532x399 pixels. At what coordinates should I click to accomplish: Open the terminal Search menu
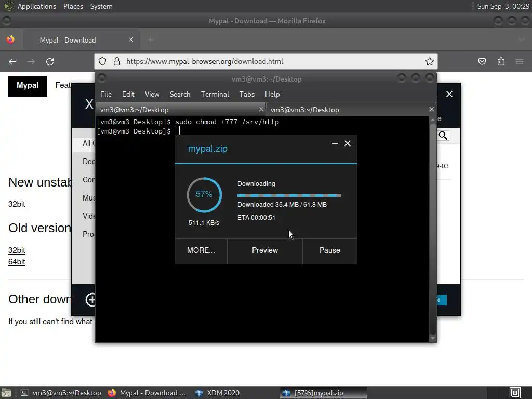[x=180, y=95]
